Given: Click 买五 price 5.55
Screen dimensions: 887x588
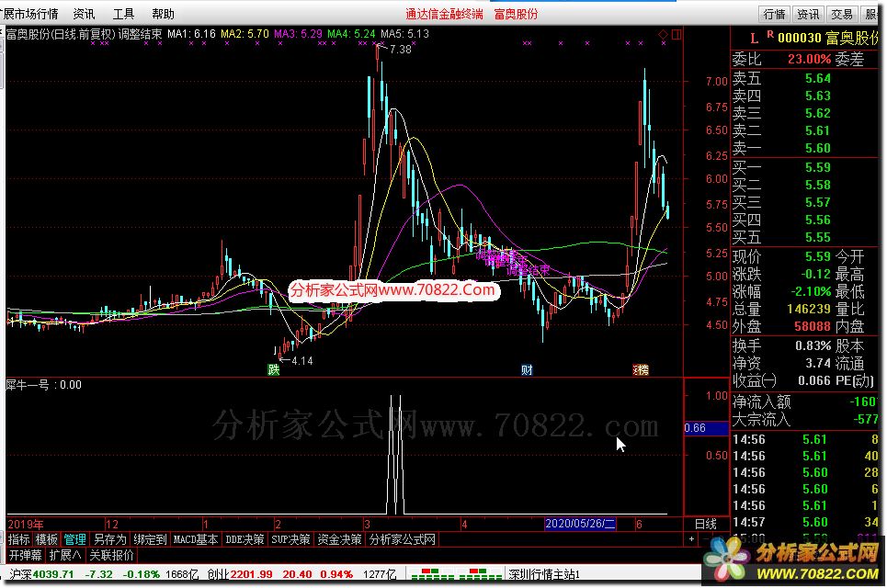Looking at the screenshot, I should 818,237.
